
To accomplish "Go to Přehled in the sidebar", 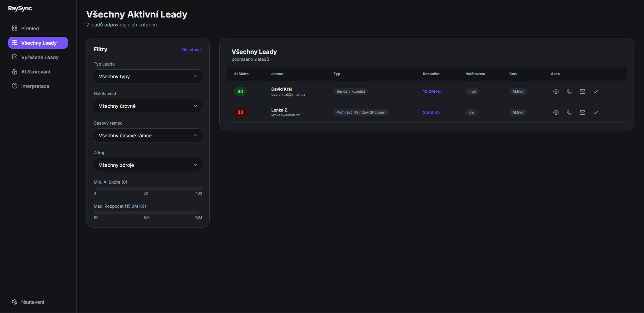I will click(x=30, y=28).
